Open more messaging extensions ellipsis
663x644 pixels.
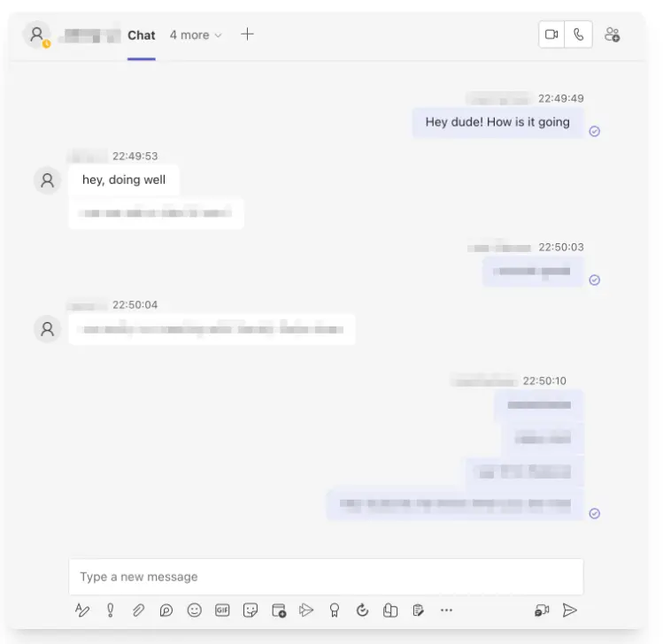(x=446, y=609)
